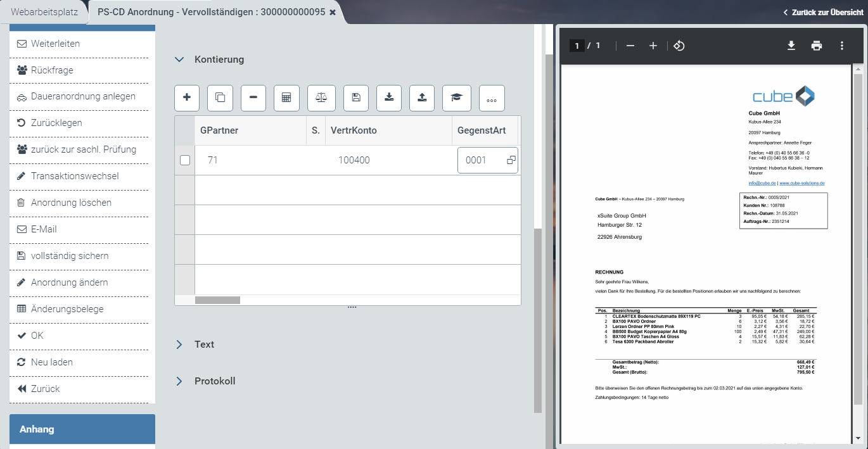Click the graduation cap icon
Screen dimensions: 868x449
point(456,98)
